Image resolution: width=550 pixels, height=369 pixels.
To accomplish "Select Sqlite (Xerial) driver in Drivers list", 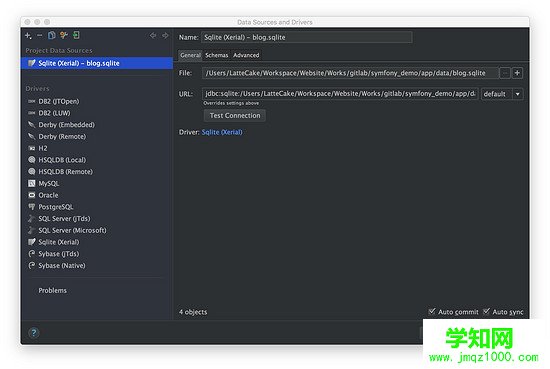I will click(x=59, y=242).
